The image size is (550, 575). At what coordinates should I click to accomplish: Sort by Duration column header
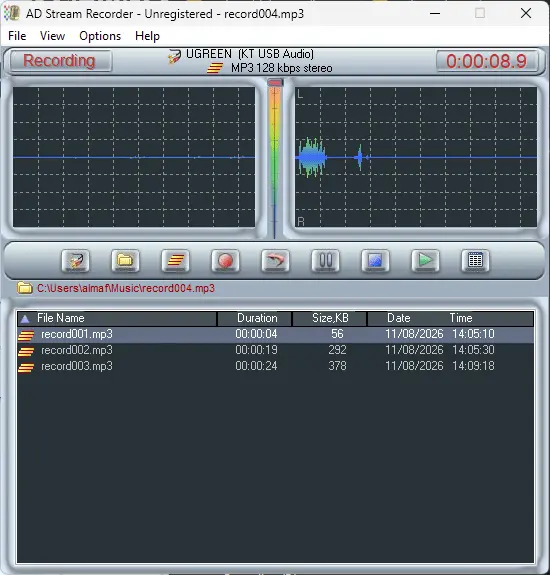[x=255, y=318]
